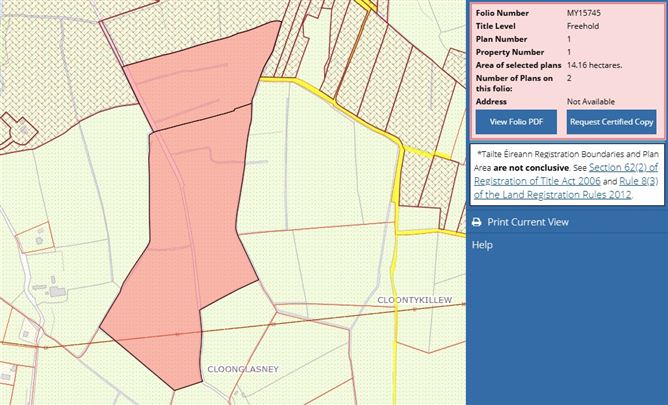Click the Area of selected plans label
The height and width of the screenshot is (405, 668).
point(519,65)
